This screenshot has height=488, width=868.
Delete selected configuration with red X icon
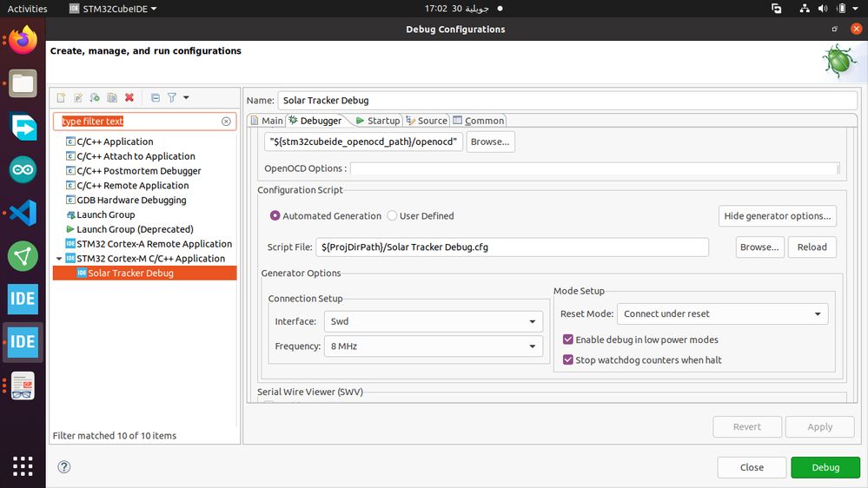click(x=129, y=98)
